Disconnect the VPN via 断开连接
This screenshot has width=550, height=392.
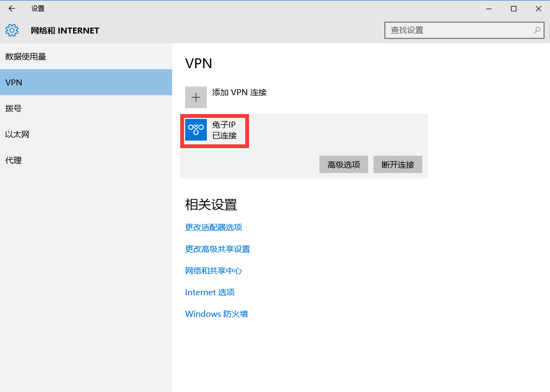(397, 164)
